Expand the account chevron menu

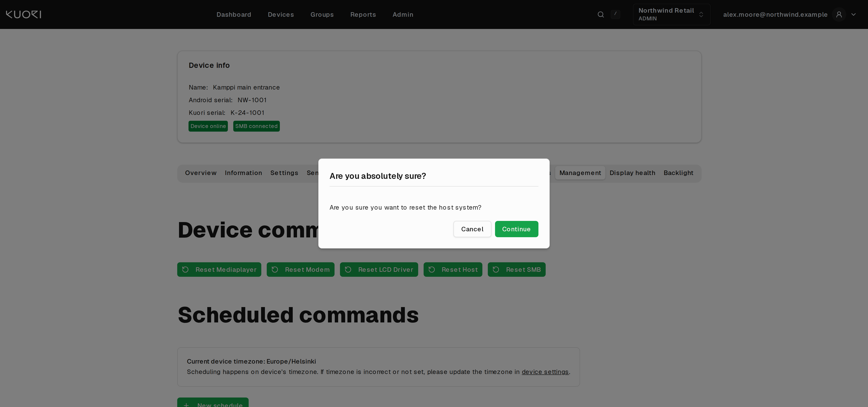pos(854,14)
